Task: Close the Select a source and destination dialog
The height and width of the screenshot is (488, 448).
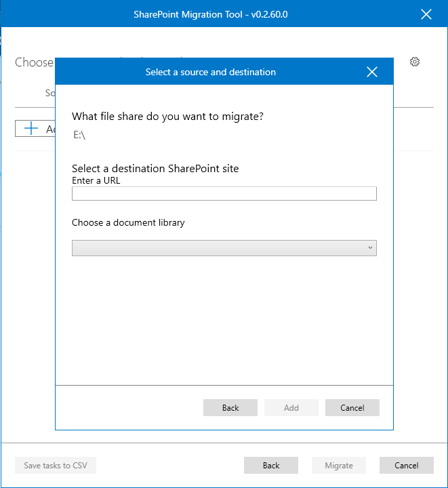Action: pos(372,72)
